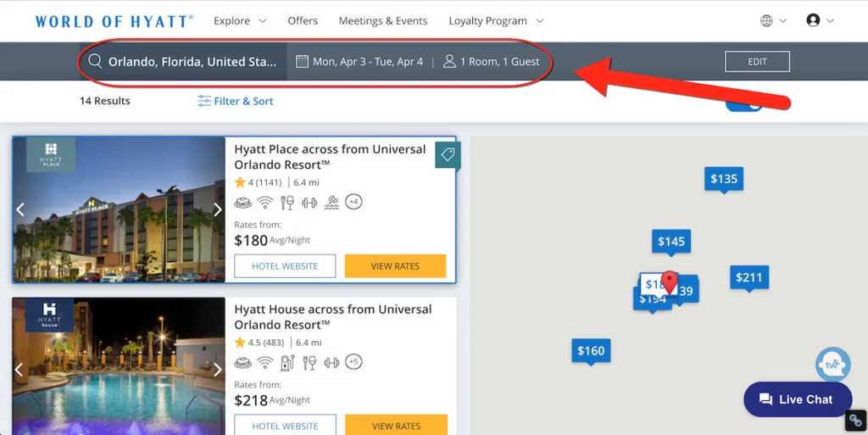
Task: Expand the Loyalty Program dropdown
Action: [x=496, y=21]
